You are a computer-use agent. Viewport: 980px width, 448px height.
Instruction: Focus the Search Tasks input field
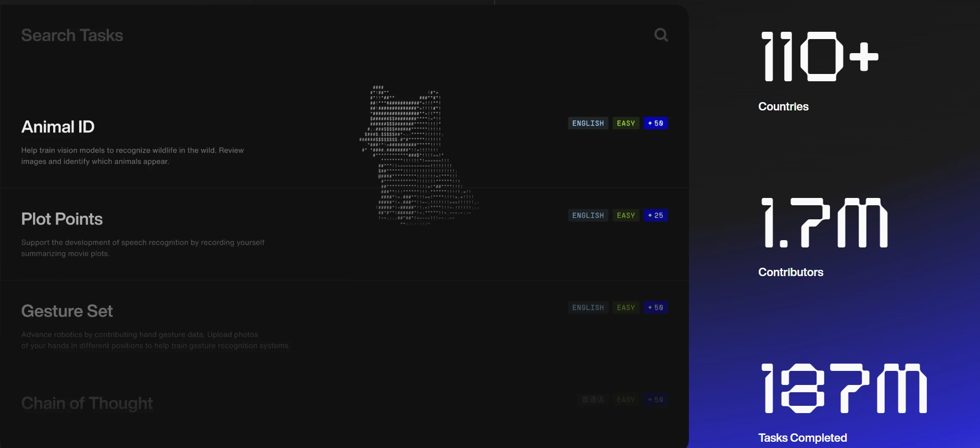coord(312,35)
